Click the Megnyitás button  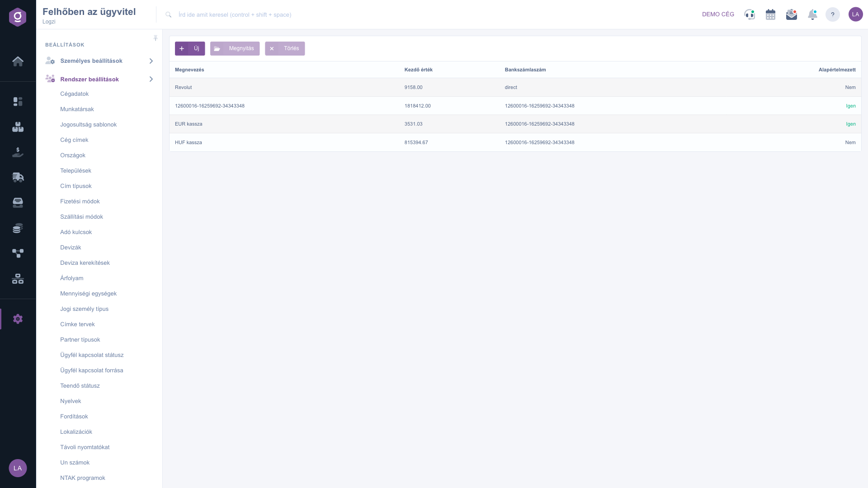[235, 49]
